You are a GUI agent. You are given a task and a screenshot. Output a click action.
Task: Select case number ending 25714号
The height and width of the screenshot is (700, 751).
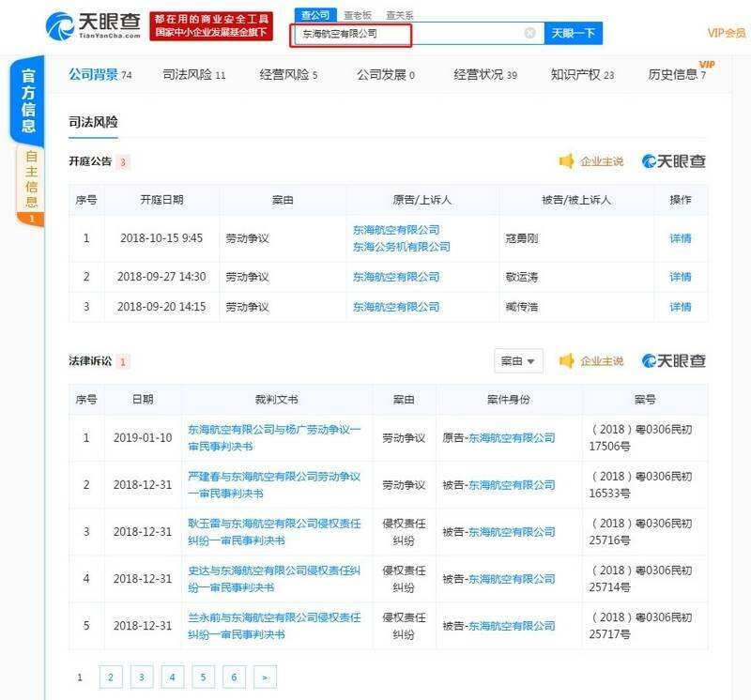(641, 578)
